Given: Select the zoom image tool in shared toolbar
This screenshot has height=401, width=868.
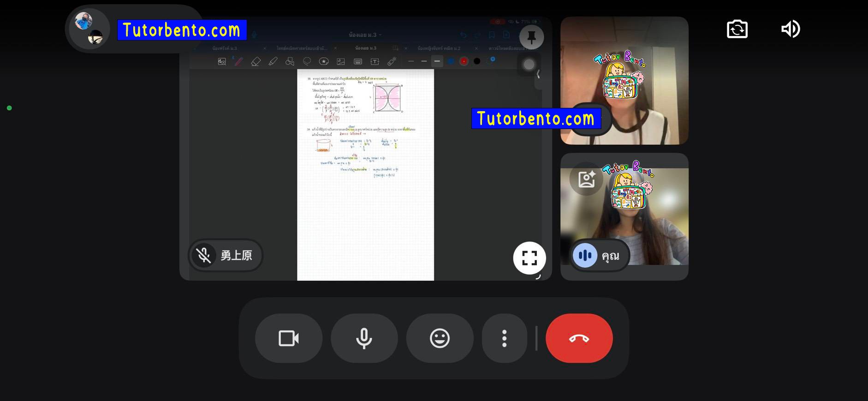Looking at the screenshot, I should (x=222, y=61).
